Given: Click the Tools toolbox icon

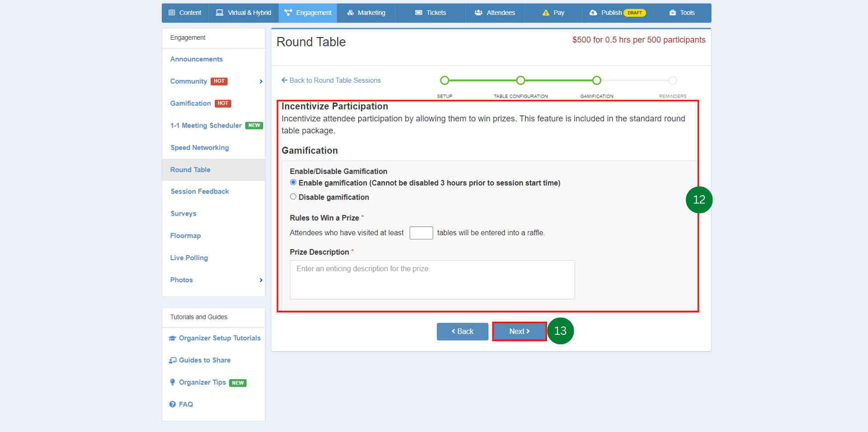Looking at the screenshot, I should coord(673,13).
